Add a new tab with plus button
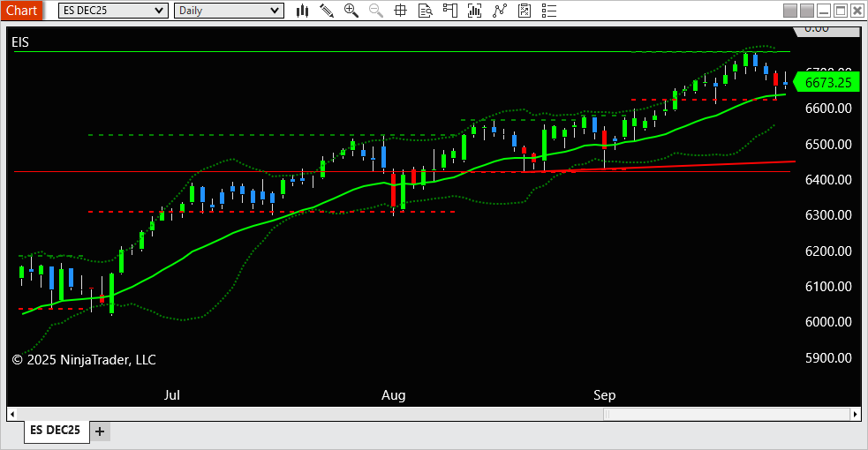The width and height of the screenshot is (868, 450). pos(100,431)
